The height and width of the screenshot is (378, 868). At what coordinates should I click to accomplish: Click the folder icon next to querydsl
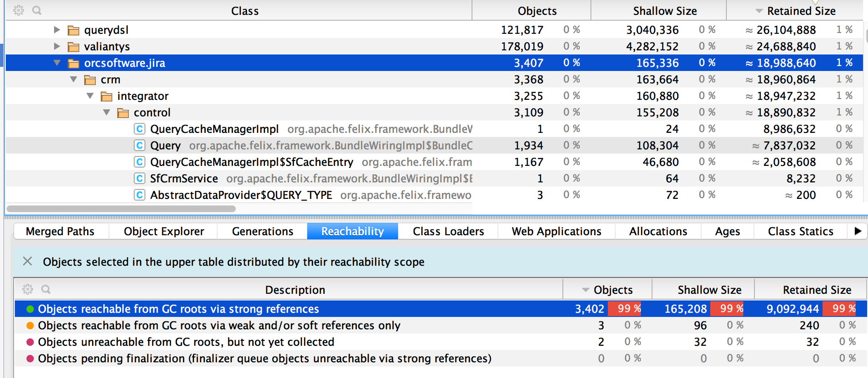click(73, 30)
